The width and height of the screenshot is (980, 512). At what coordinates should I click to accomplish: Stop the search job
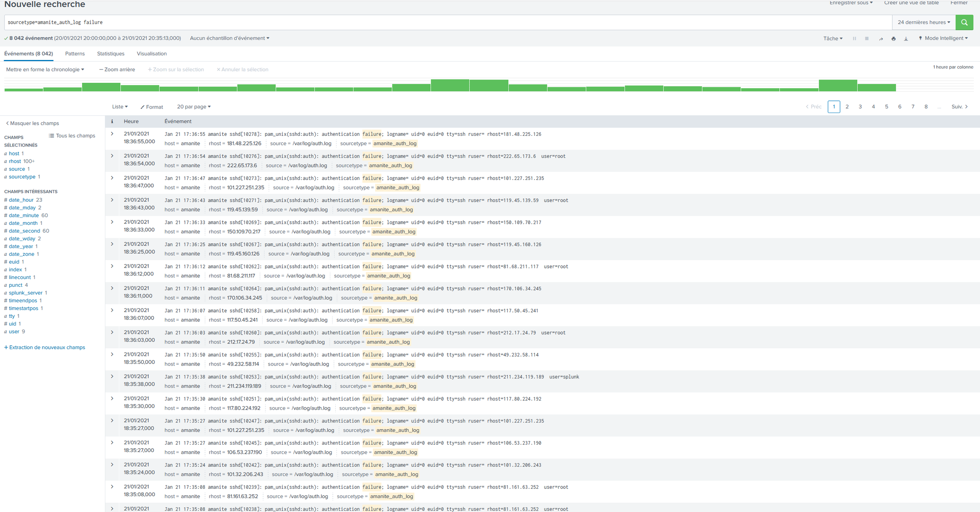(x=866, y=39)
